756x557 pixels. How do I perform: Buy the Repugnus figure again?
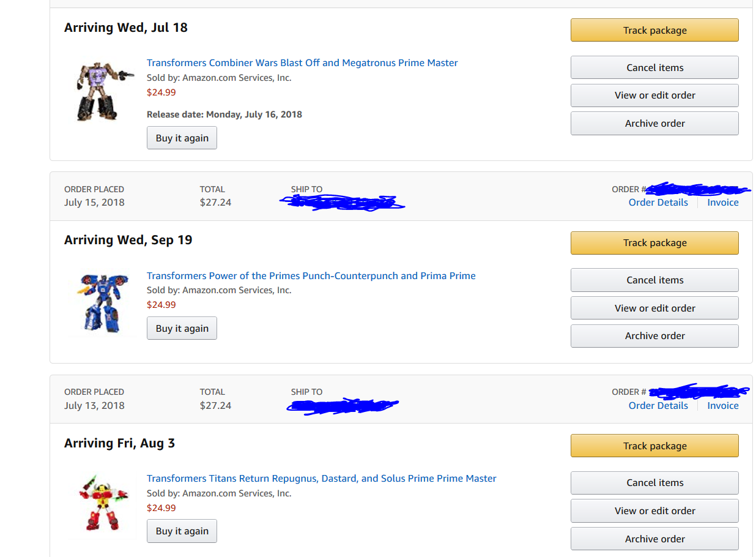[x=182, y=531]
